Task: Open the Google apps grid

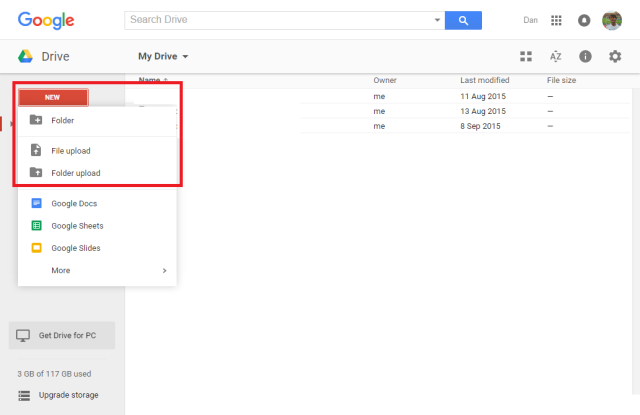Action: tap(556, 20)
